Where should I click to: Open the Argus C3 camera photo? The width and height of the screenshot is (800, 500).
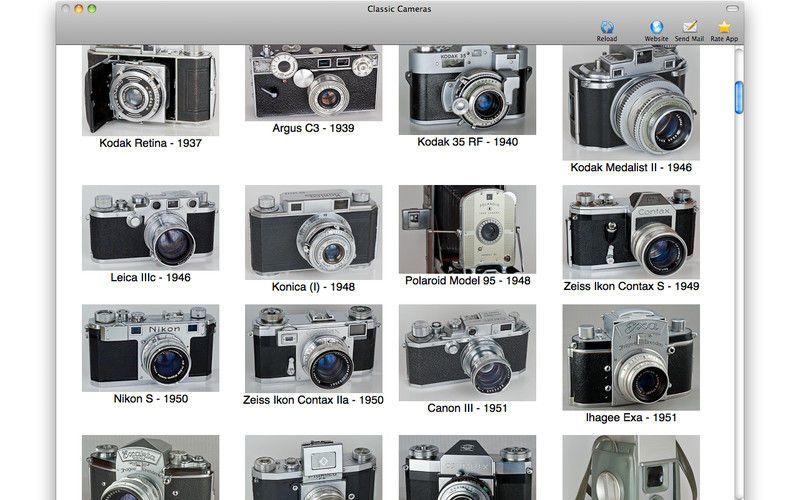pyautogui.click(x=313, y=83)
